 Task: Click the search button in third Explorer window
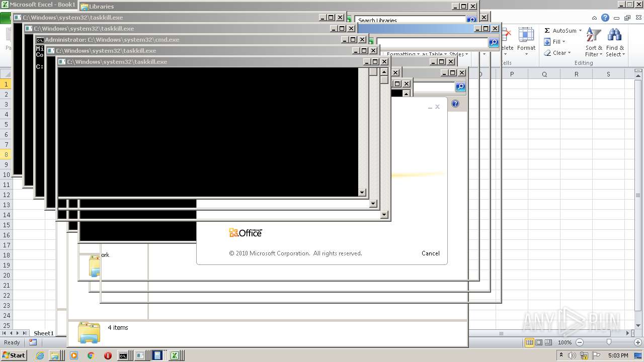pyautogui.click(x=460, y=87)
